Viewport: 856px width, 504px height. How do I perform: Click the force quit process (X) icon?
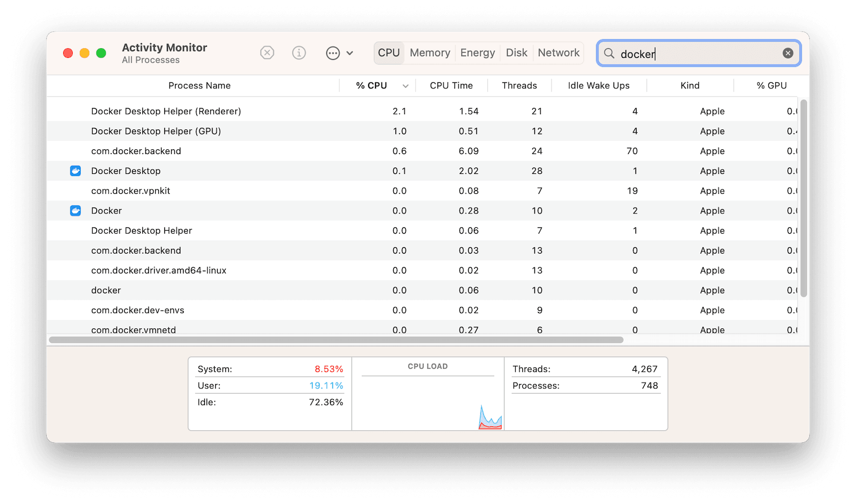pos(267,52)
